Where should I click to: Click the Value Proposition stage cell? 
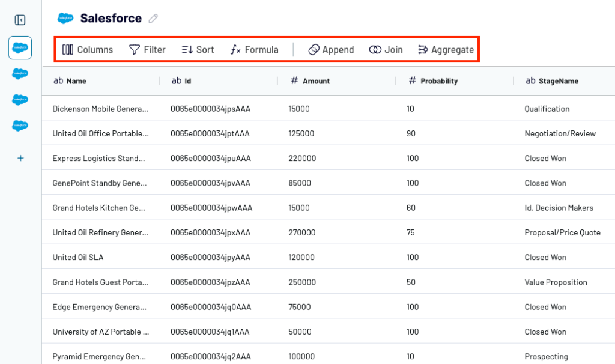pyautogui.click(x=556, y=282)
